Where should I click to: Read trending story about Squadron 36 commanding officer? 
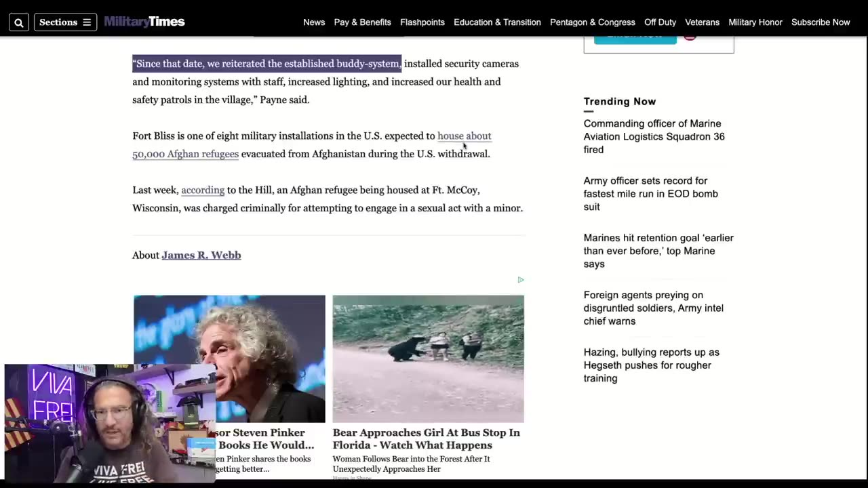coord(654,136)
